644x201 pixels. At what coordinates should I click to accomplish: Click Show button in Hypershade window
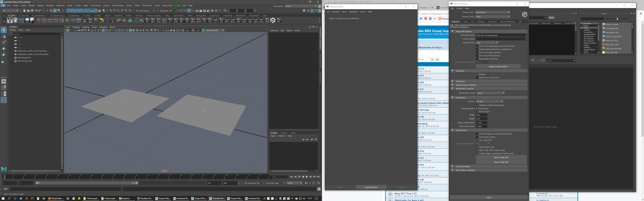(551, 18)
